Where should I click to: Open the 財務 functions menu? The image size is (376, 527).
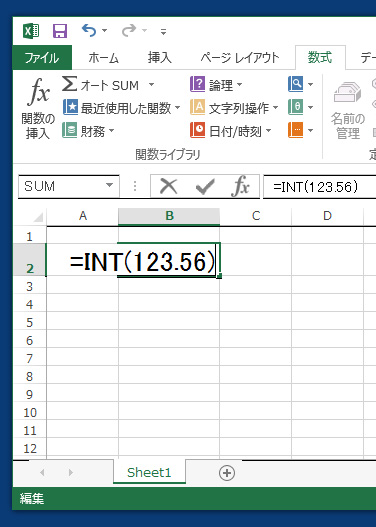pos(88,131)
